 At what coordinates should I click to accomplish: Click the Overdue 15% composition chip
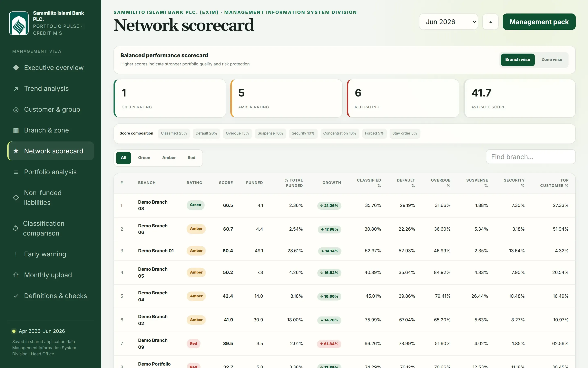click(x=237, y=133)
